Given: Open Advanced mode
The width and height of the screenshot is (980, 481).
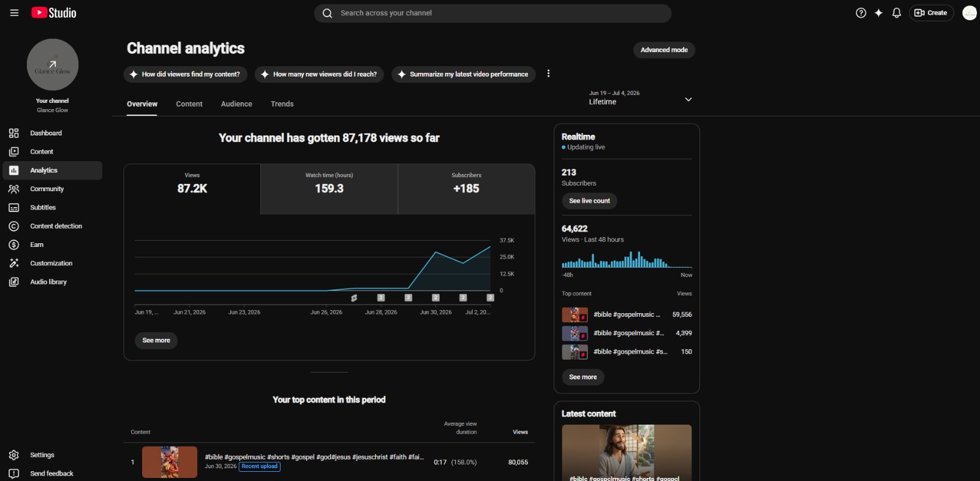Looking at the screenshot, I should pos(664,50).
